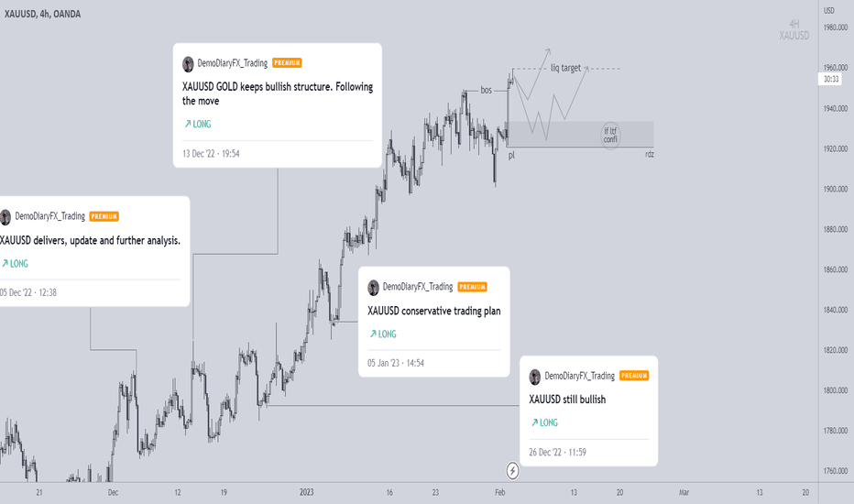Image resolution: width=854 pixels, height=504 pixels.
Task: Click the 30:33 countdown label on price axis
Action: tap(830, 79)
